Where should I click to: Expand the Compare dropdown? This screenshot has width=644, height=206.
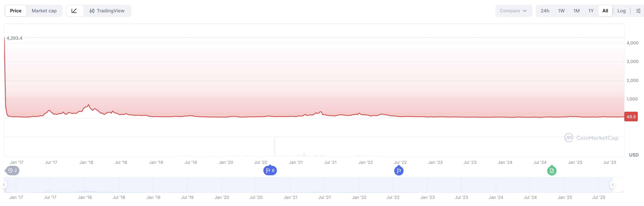pyautogui.click(x=513, y=11)
